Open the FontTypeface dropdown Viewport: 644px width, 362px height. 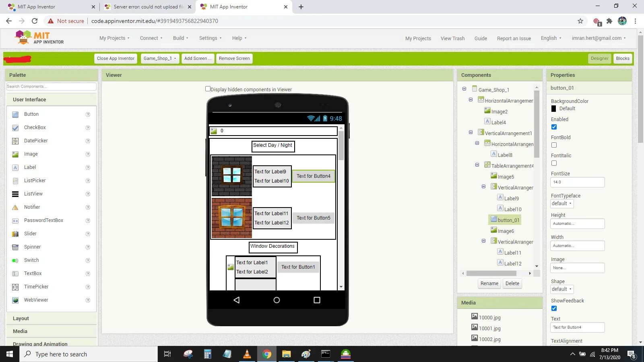pos(561,203)
